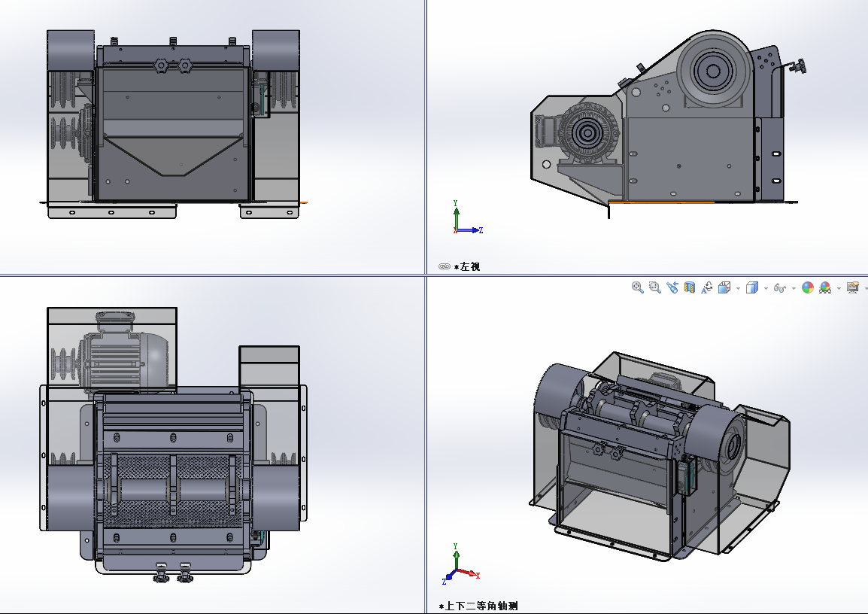Open the Apply Scene dropdown arrow
This screenshot has width=868, height=614.
coord(838,288)
